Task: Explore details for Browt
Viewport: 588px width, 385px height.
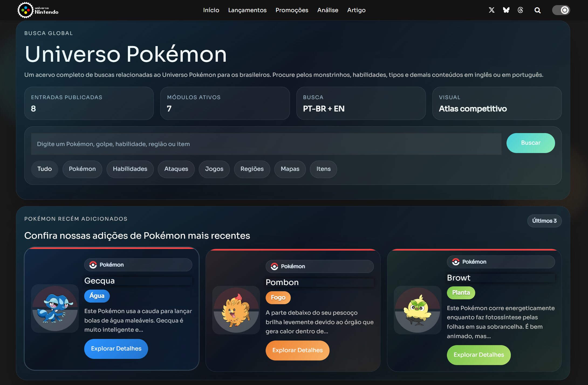Action: click(479, 355)
